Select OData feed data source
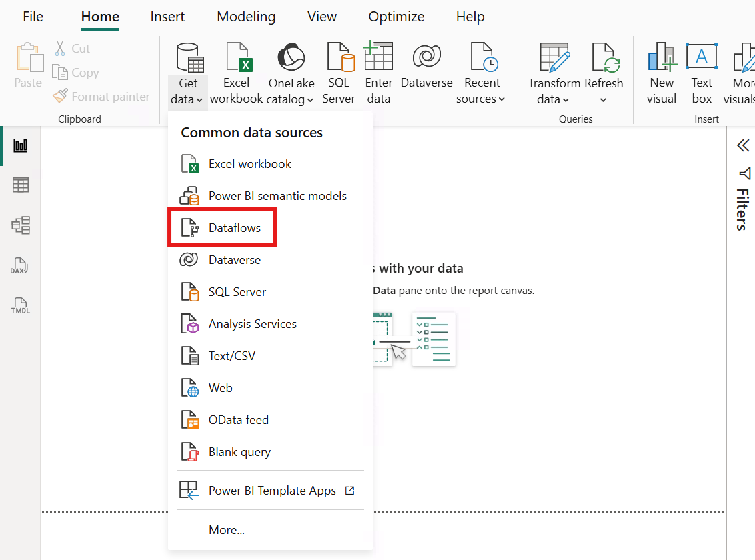Screen dimensions: 755x560 270,419
